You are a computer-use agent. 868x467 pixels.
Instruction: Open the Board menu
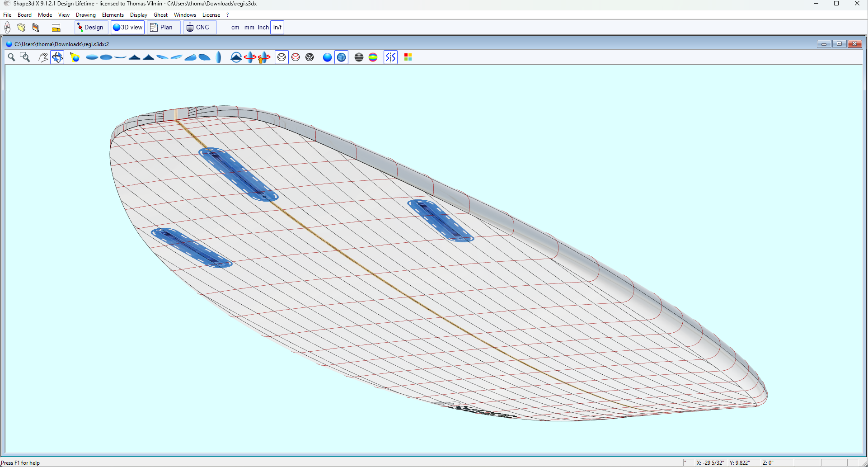coord(24,15)
